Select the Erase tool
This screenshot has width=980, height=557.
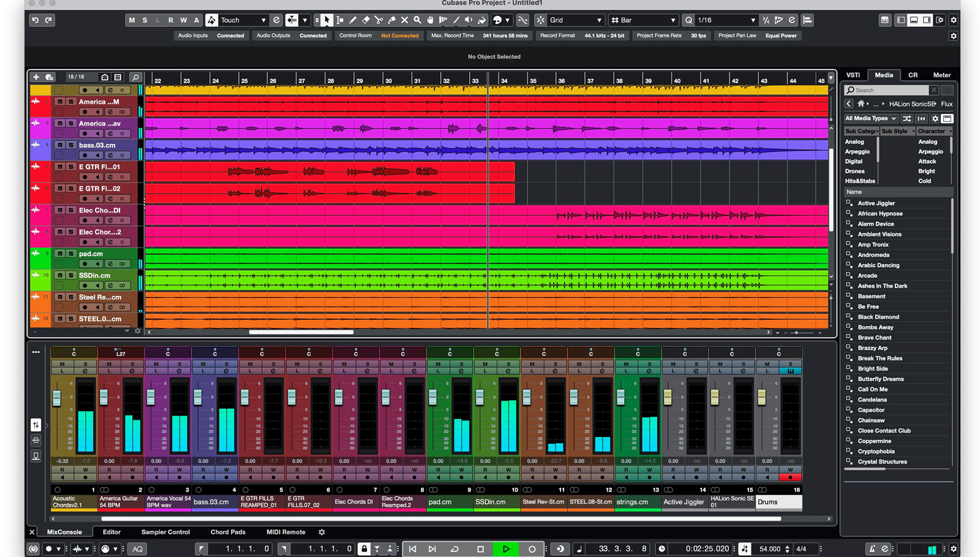[x=366, y=20]
